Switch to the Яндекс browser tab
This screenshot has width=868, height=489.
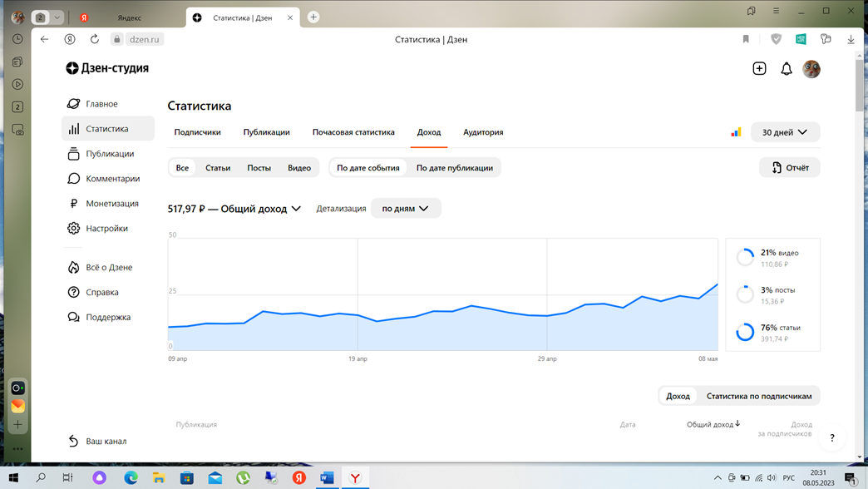click(x=128, y=17)
